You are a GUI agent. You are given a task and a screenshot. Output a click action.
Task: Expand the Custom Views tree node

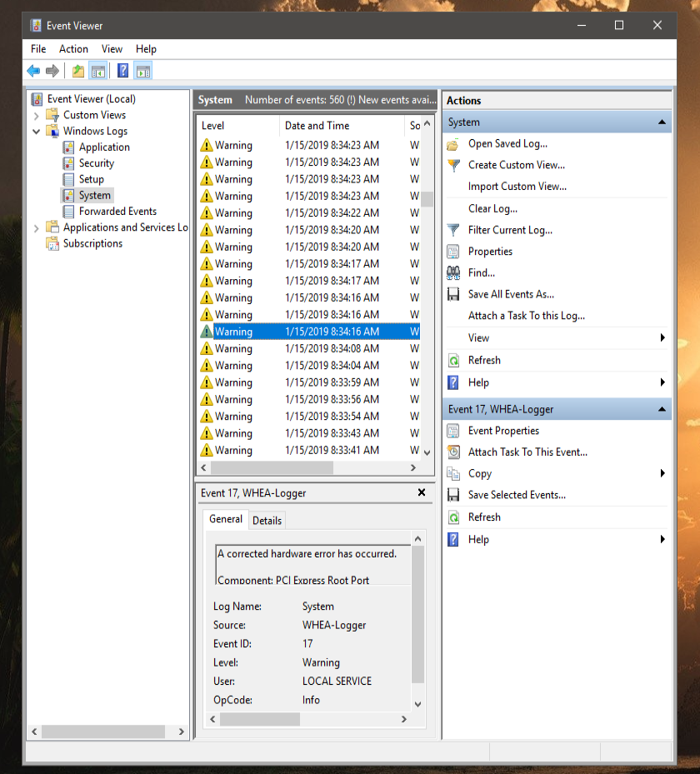(36, 116)
